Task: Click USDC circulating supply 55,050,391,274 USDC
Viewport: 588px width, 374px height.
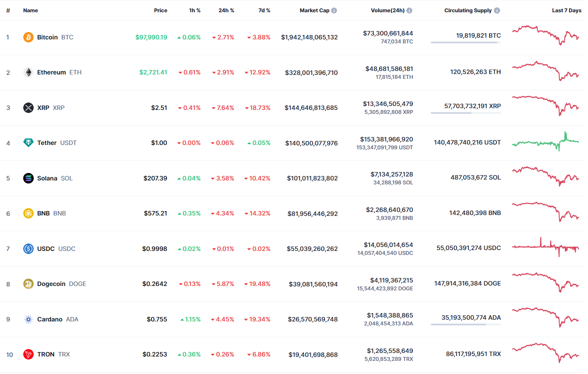Action: (468, 248)
